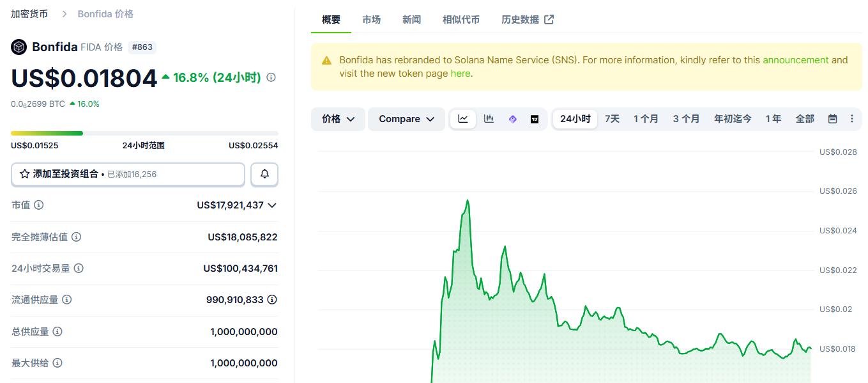
Task: Switch to candlestick chart icon
Action: (x=489, y=119)
